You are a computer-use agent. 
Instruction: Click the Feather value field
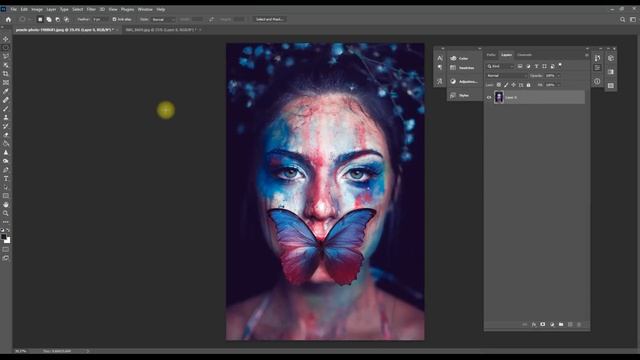[99, 19]
